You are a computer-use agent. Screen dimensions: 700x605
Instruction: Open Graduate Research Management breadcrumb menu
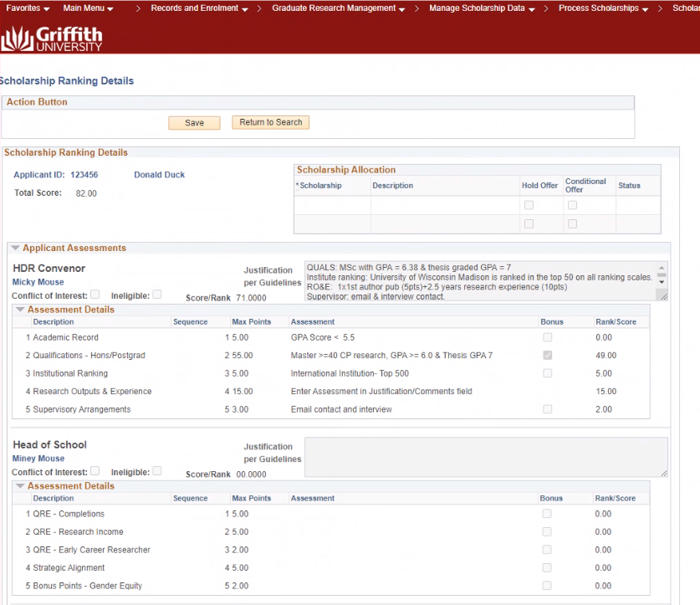click(x=338, y=8)
